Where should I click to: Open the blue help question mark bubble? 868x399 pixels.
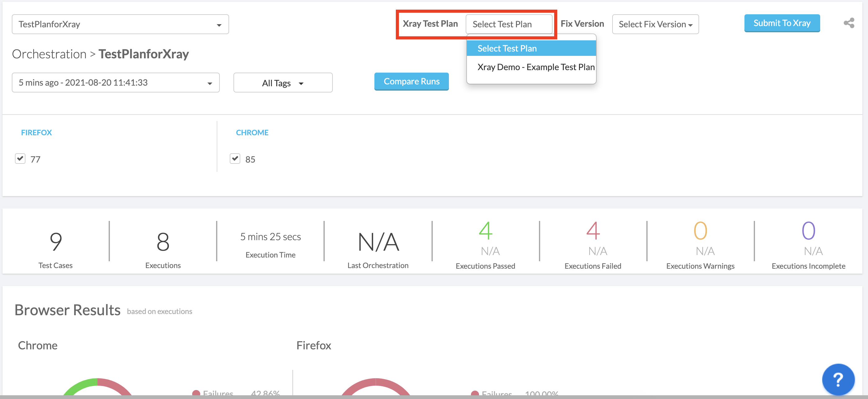click(x=838, y=379)
